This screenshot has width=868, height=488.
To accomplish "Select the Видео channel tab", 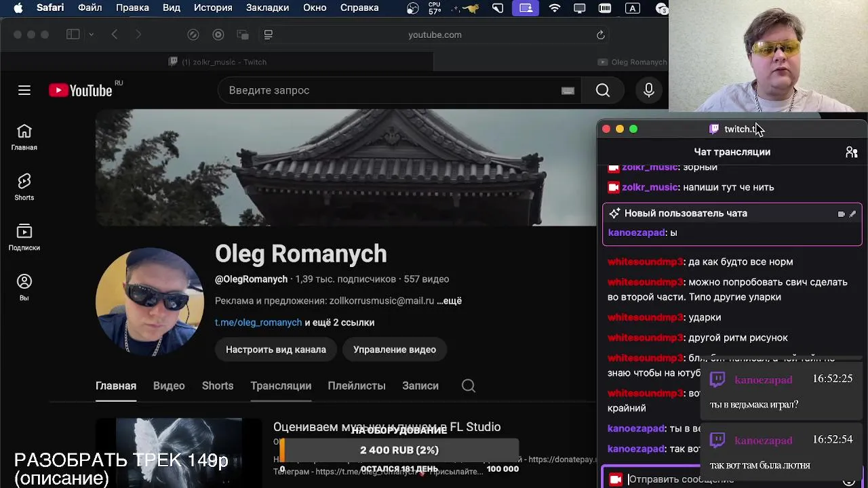I will click(169, 386).
